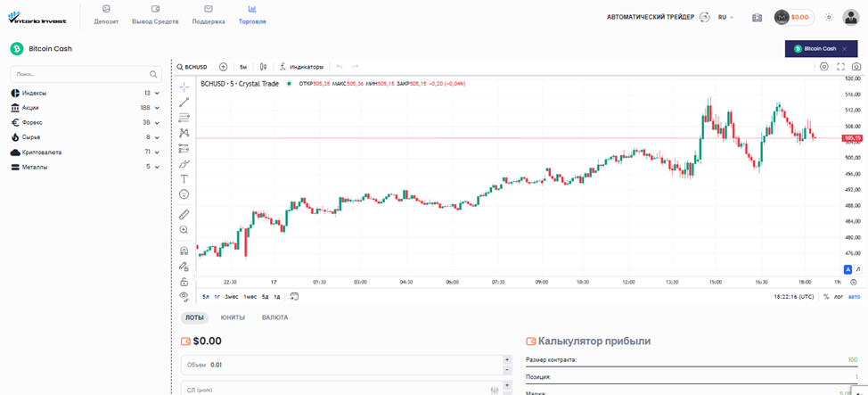Increase Объем with plus button
This screenshot has width=868, height=395.
[x=506, y=359]
